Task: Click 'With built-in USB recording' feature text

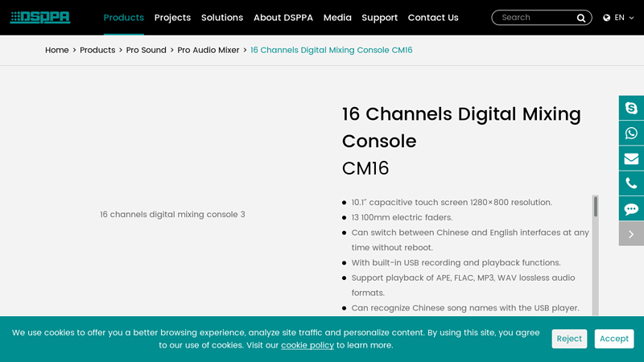Action: (x=456, y=263)
